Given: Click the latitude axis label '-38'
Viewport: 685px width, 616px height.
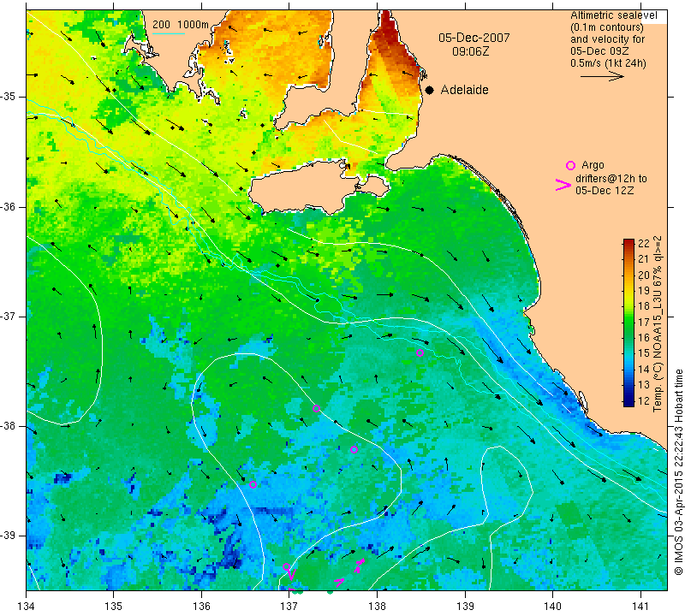Looking at the screenshot, I should pyautogui.click(x=9, y=426).
